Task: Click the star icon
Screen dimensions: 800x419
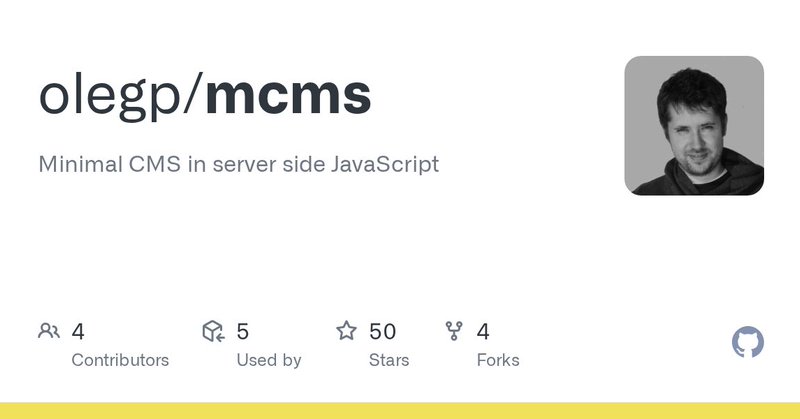Action: pyautogui.click(x=346, y=331)
